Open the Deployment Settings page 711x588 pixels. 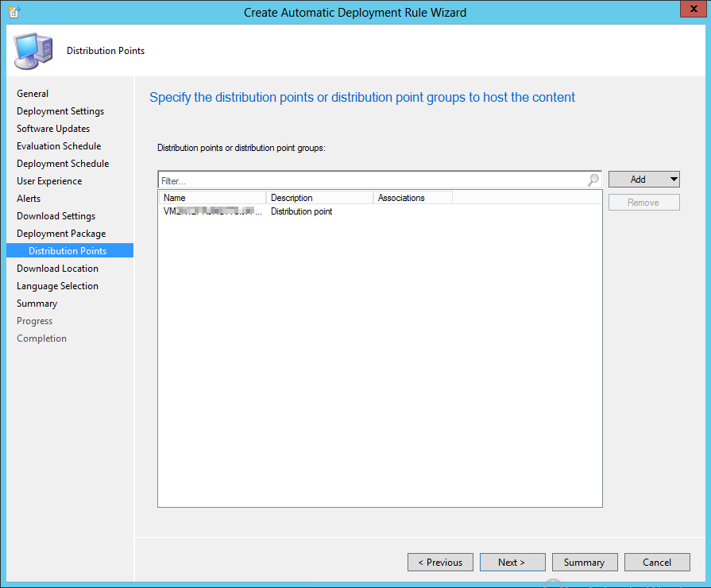(60, 111)
